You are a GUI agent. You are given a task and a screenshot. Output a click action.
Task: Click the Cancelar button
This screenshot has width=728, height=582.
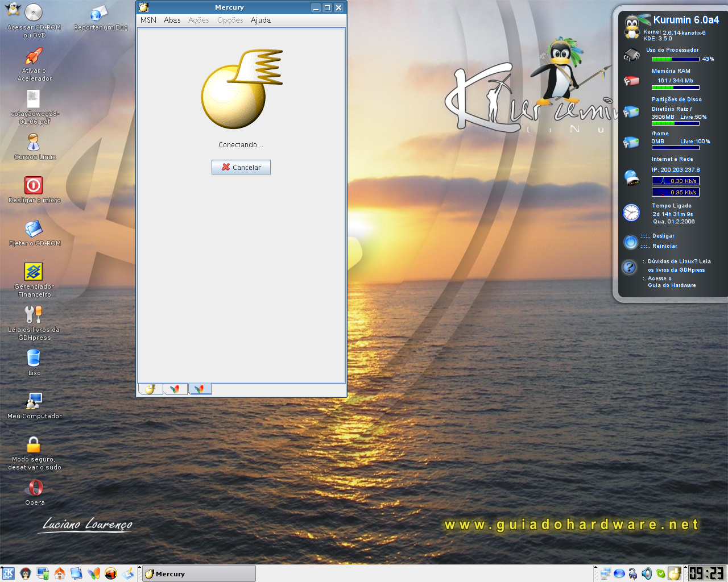[241, 167]
